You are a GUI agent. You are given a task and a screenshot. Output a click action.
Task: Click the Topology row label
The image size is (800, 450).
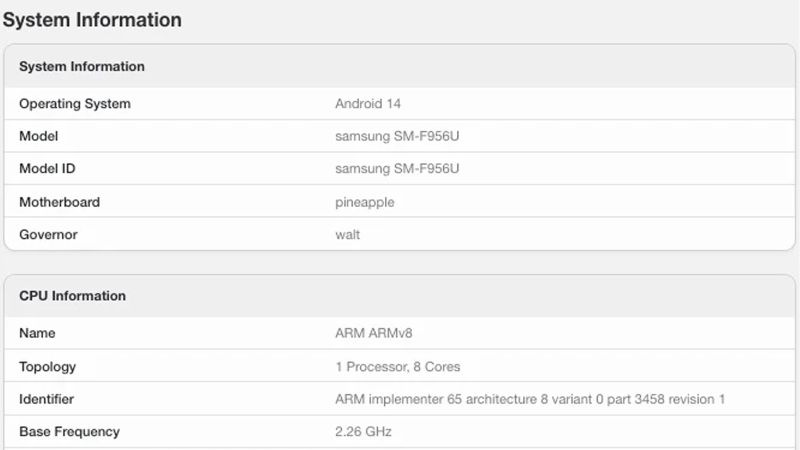click(47, 367)
